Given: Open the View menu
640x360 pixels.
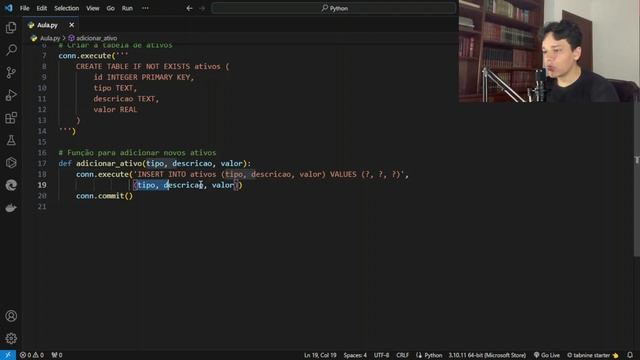Looking at the screenshot, I should (x=93, y=8).
